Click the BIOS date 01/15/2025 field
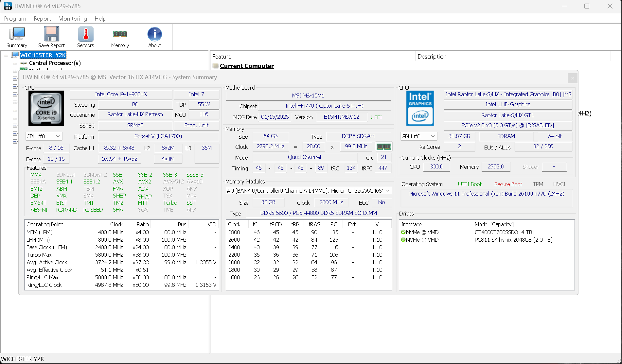 coord(275,117)
